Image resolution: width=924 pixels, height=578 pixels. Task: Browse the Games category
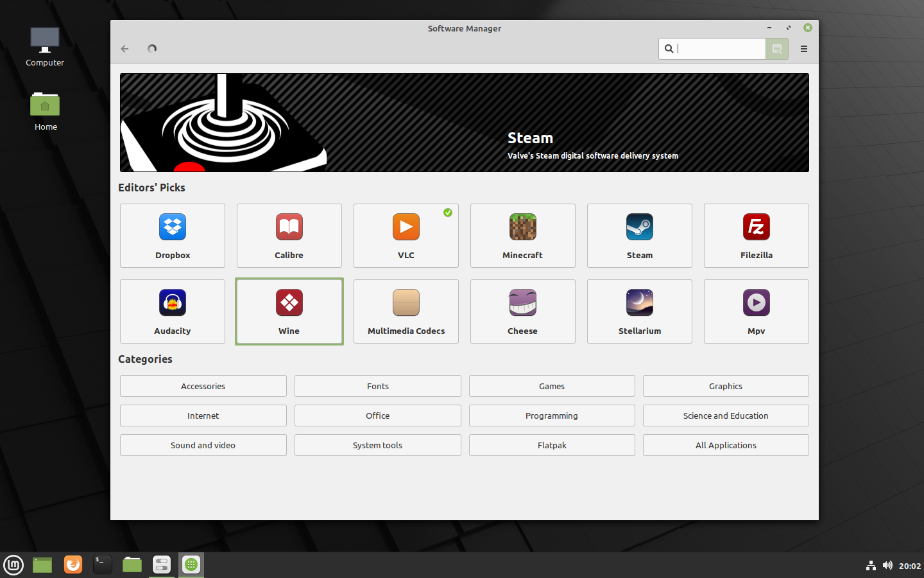click(552, 386)
